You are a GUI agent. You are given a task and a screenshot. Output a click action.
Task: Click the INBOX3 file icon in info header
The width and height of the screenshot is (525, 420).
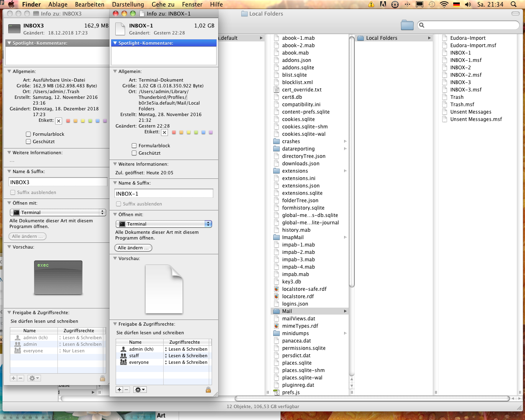pyautogui.click(x=14, y=29)
